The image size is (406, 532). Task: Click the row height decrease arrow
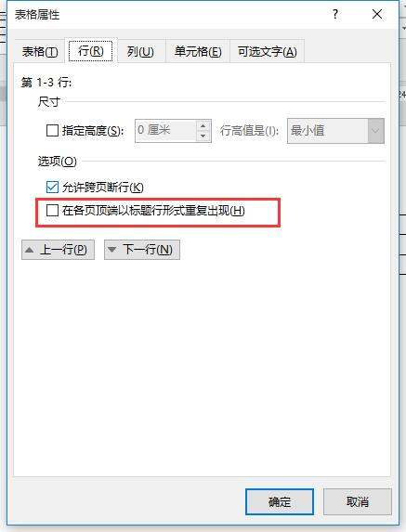(x=203, y=136)
